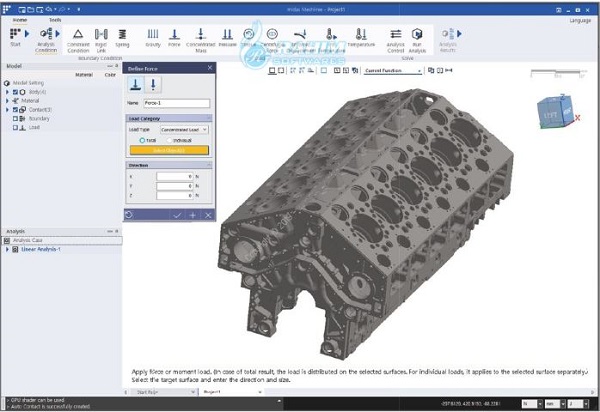The image size is (600, 412).
Task: Expand the message log arrow in the status bar
Action: [x=279, y=401]
